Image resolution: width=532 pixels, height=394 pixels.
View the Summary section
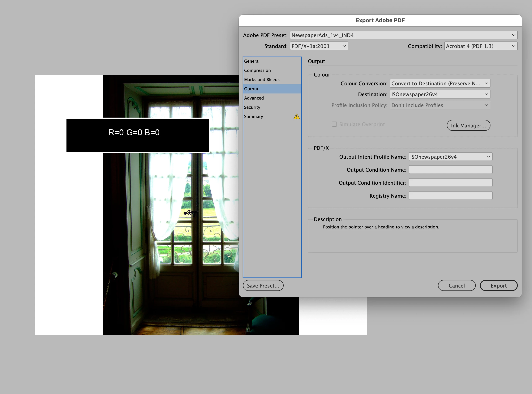[253, 117]
